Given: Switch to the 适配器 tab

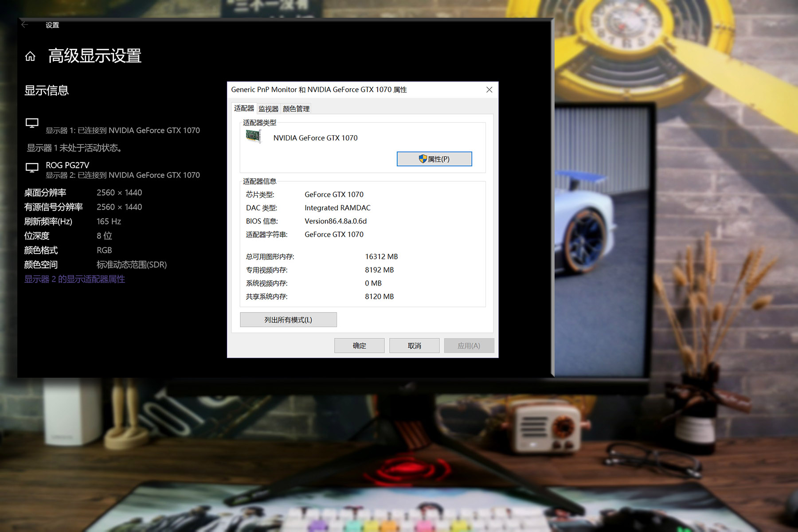Looking at the screenshot, I should tap(244, 108).
